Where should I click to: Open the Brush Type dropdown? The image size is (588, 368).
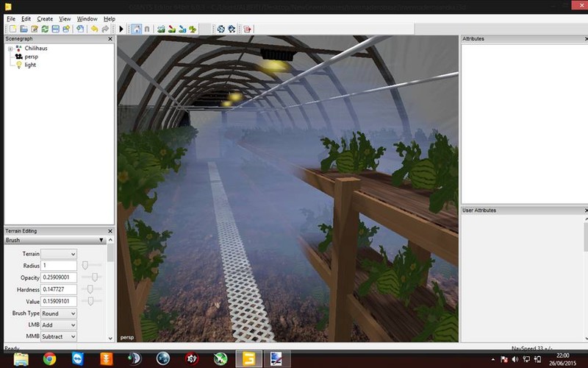point(59,314)
